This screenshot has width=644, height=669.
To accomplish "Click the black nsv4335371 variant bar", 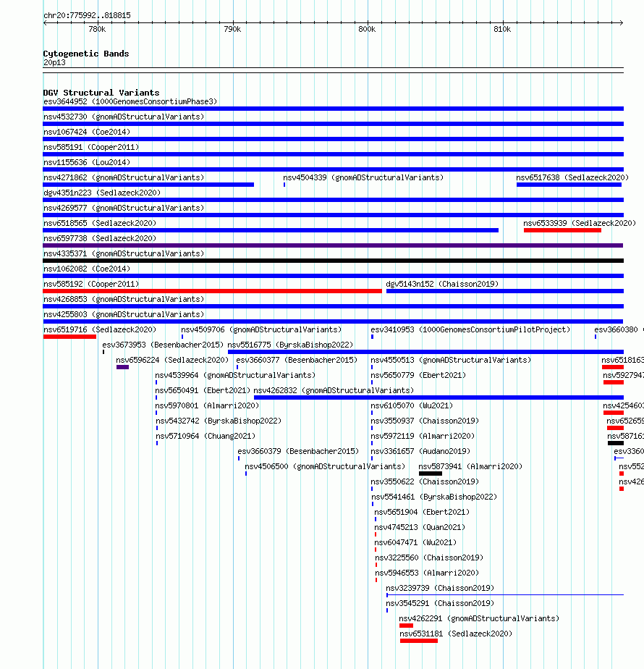I will 333,261.
